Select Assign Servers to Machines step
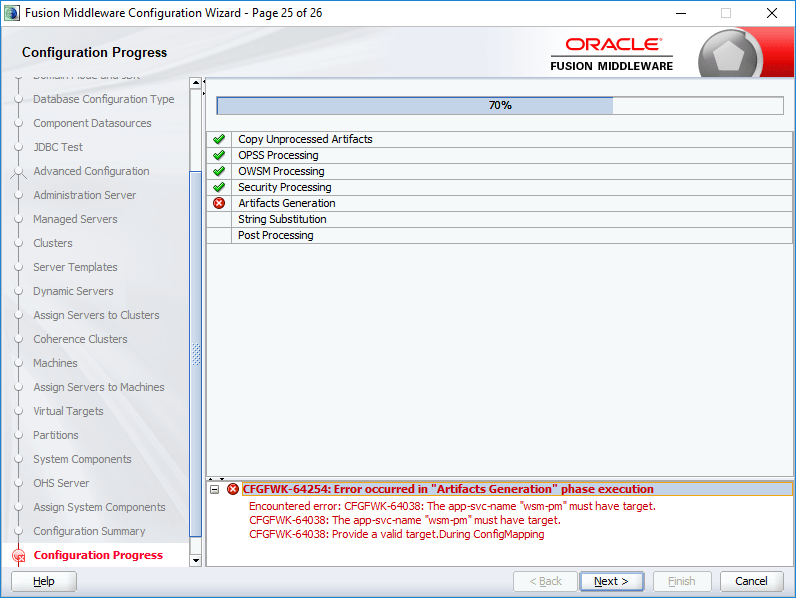 click(x=99, y=387)
